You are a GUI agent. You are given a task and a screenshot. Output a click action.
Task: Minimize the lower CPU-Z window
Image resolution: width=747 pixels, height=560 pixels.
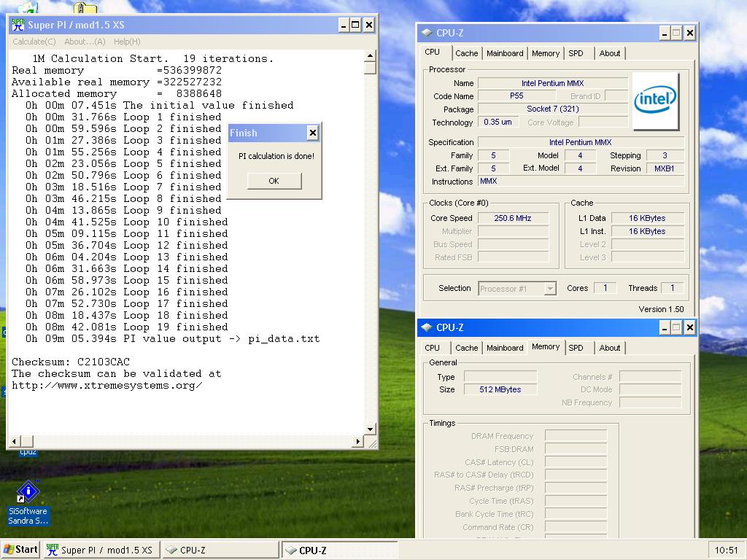point(665,327)
